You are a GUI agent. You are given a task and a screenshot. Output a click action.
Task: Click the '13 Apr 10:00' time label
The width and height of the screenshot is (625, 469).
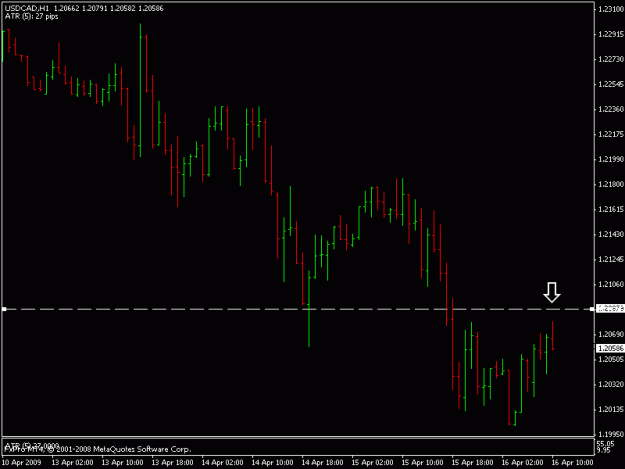(x=122, y=463)
